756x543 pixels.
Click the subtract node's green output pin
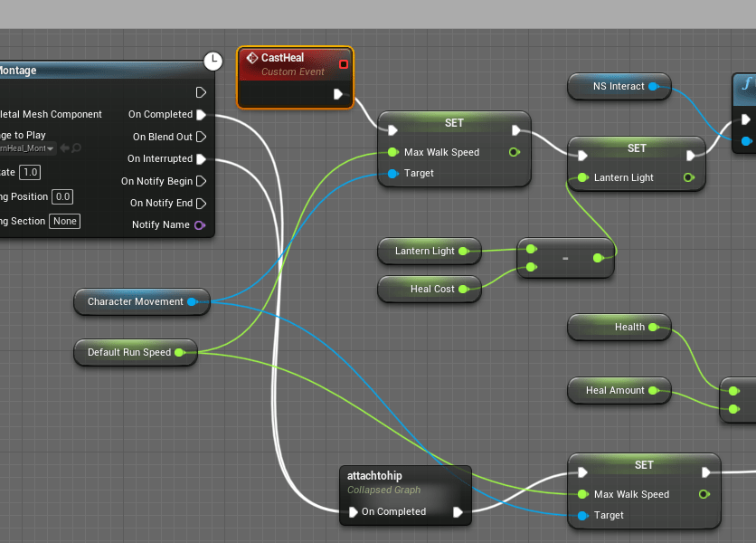[598, 258]
